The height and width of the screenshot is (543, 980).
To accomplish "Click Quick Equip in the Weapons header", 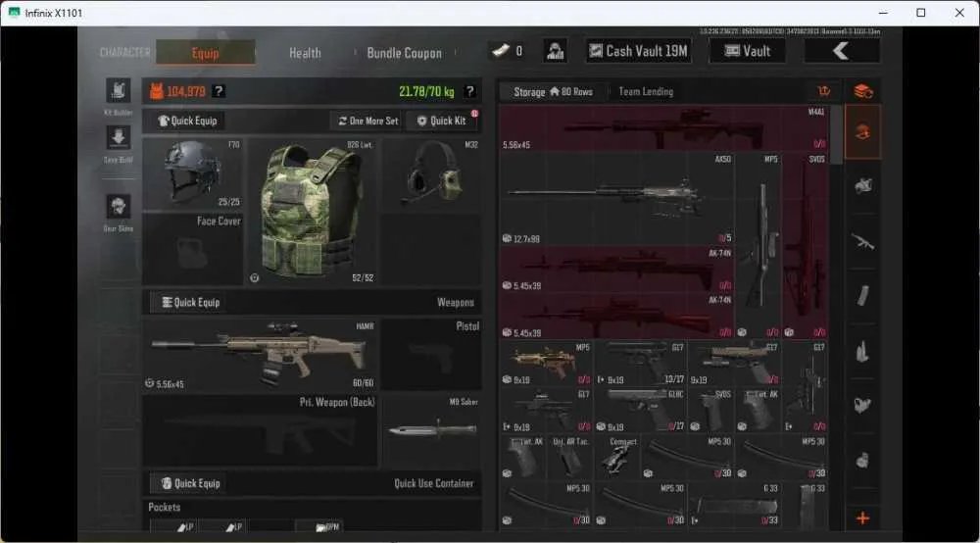I will click(191, 303).
